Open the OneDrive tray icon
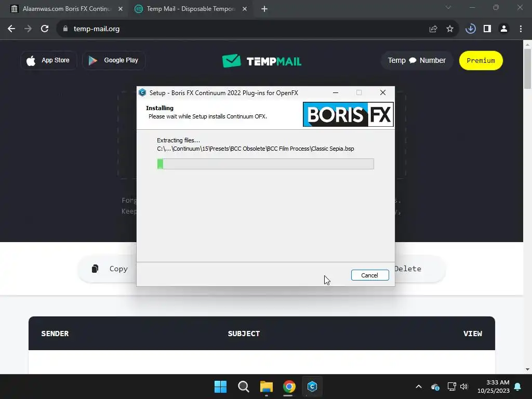The image size is (532, 399). [435, 387]
